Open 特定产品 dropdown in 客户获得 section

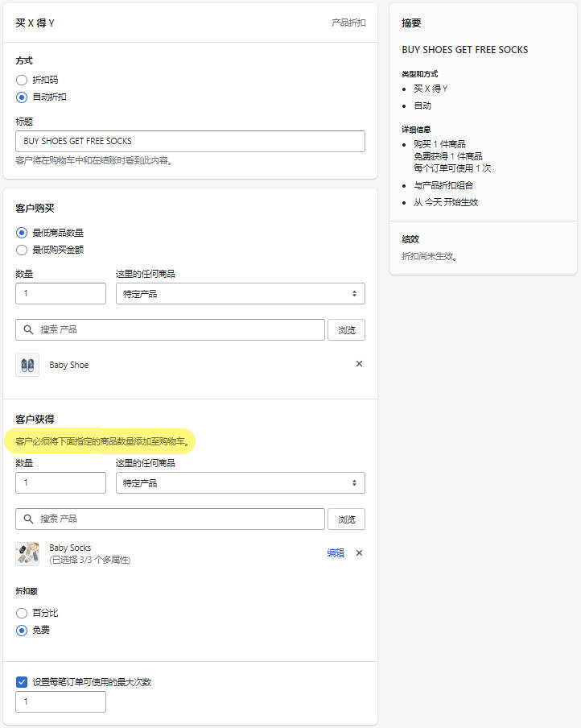pyautogui.click(x=241, y=483)
